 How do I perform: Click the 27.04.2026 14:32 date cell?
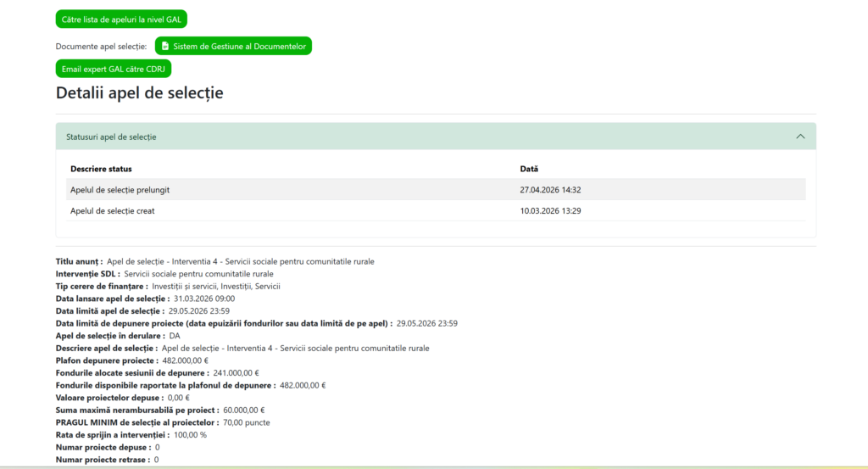tap(550, 190)
